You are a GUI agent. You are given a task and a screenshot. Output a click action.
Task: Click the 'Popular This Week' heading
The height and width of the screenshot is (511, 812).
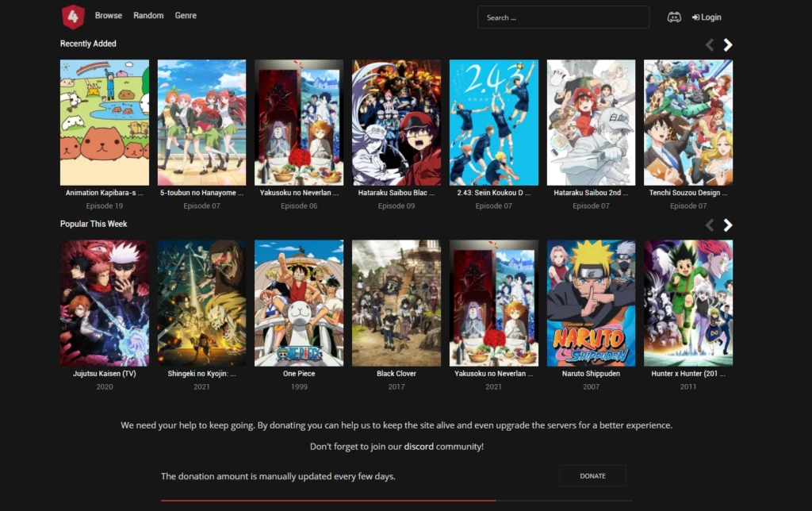point(94,224)
